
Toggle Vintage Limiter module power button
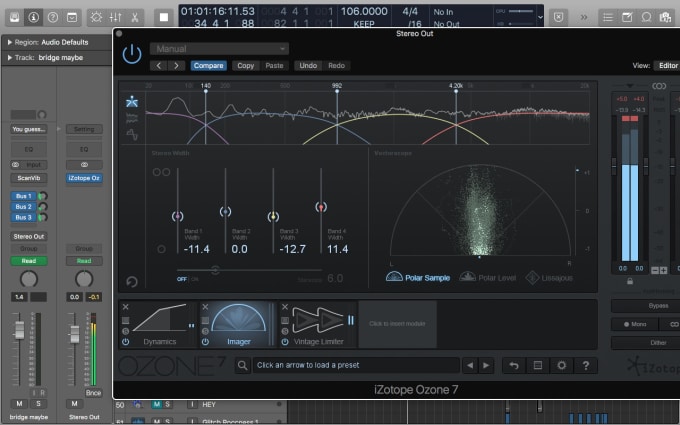pyautogui.click(x=285, y=342)
